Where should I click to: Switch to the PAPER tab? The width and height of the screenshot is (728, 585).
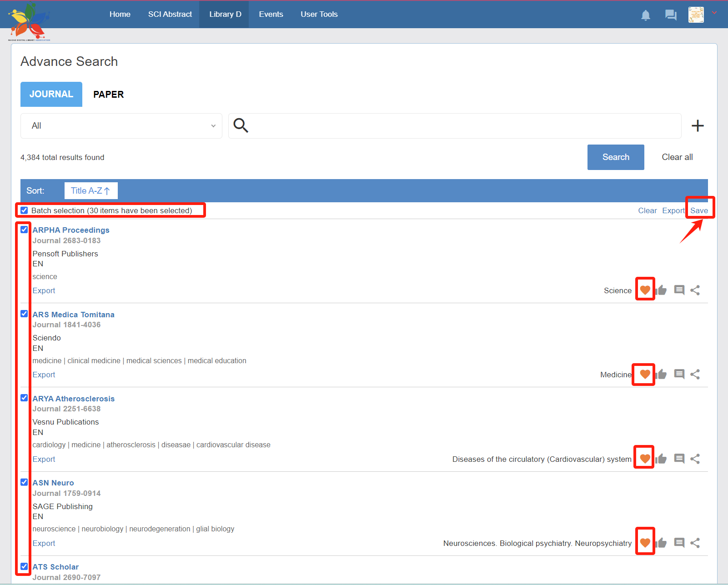click(x=108, y=95)
